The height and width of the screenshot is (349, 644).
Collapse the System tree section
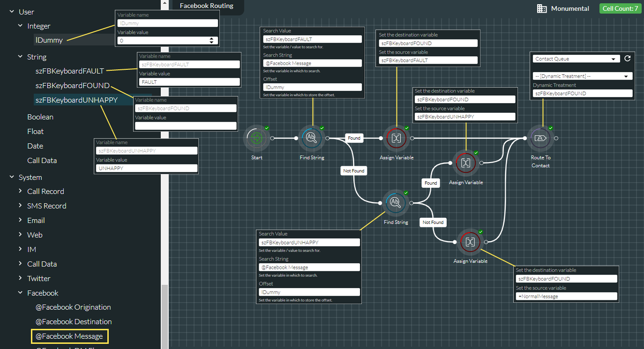(12, 177)
